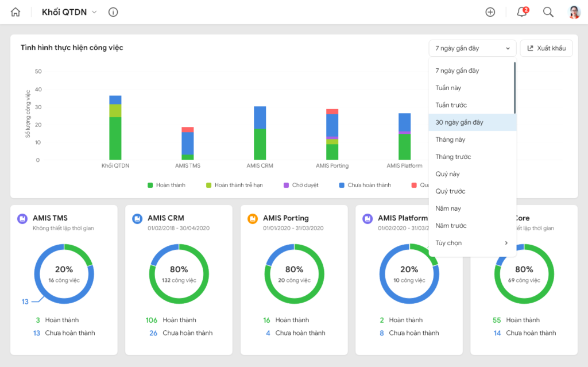The width and height of the screenshot is (588, 367).
Task: Open notifications bell with badge
Action: point(522,12)
